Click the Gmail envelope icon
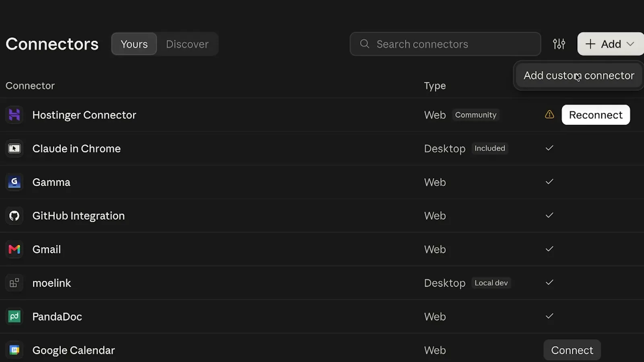 14,249
